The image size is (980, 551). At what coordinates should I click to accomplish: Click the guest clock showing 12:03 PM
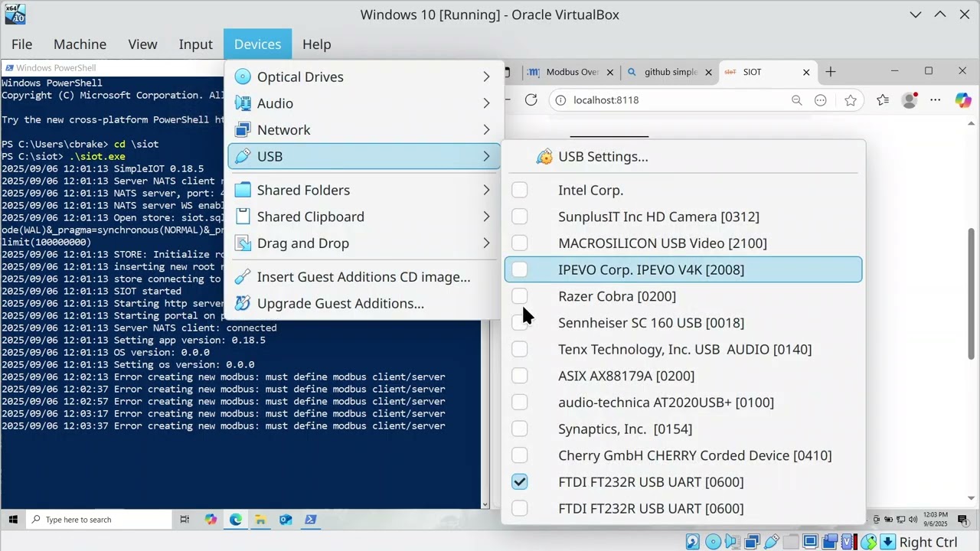[936, 520]
